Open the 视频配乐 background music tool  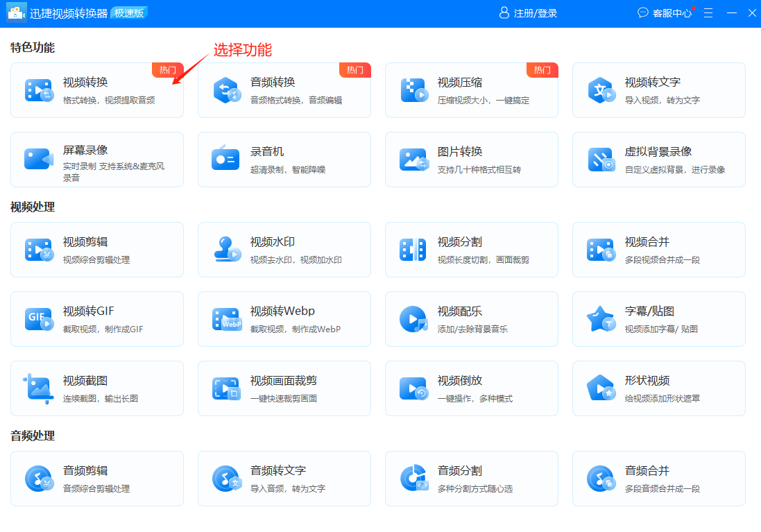472,319
